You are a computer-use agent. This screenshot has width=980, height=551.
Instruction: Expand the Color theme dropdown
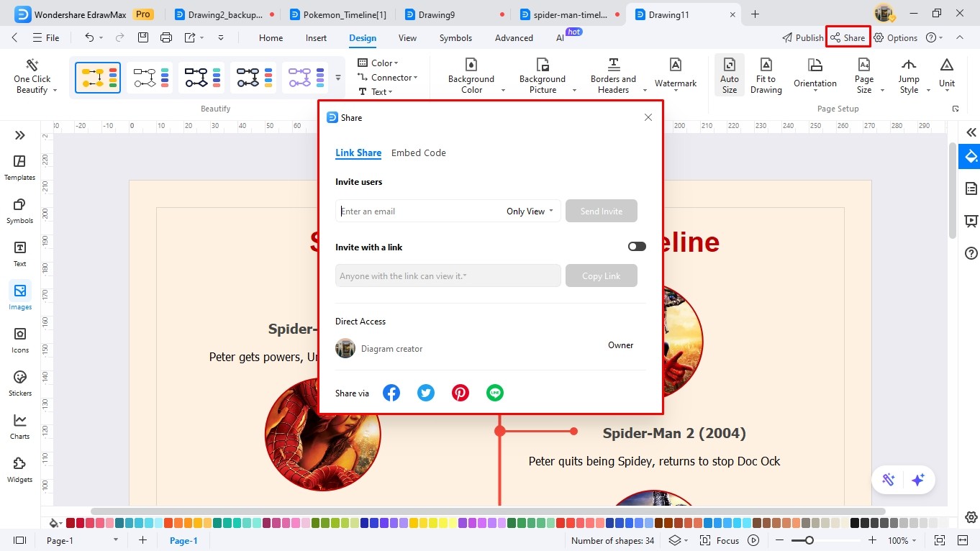click(378, 63)
